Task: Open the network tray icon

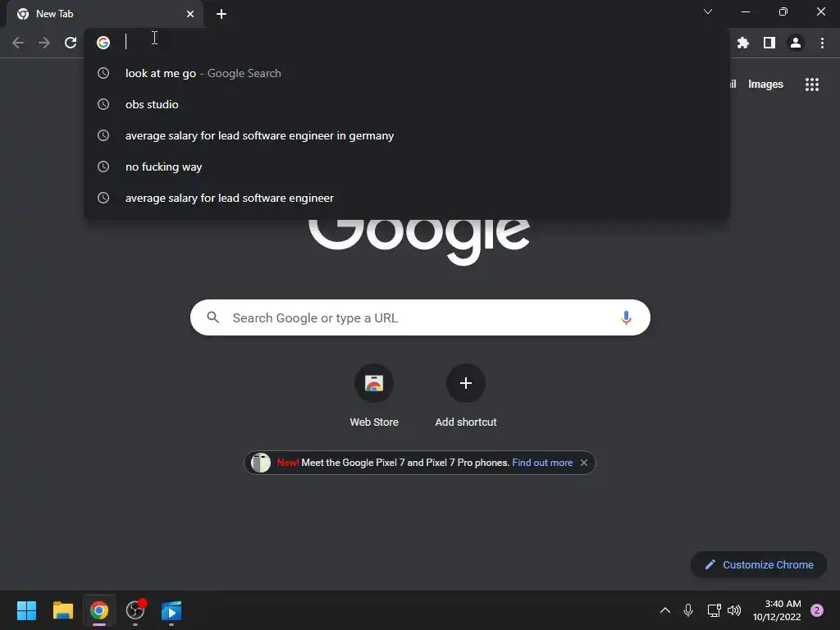Action: [x=714, y=610]
